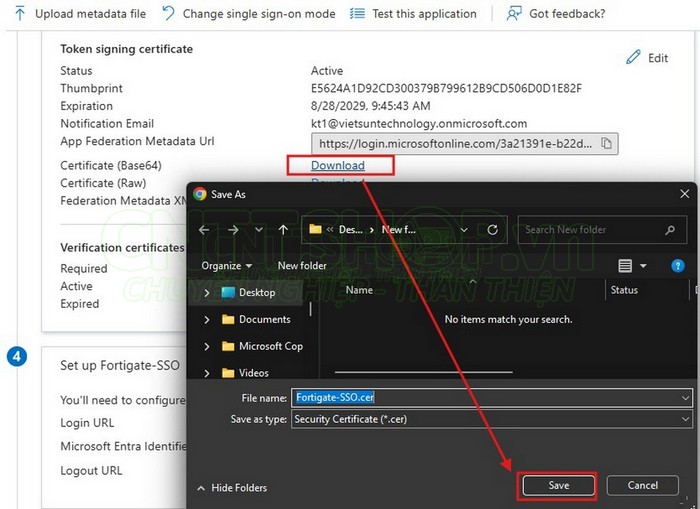Download the Certificate (Base64)
Image resolution: width=700 pixels, height=509 pixels.
tap(338, 166)
